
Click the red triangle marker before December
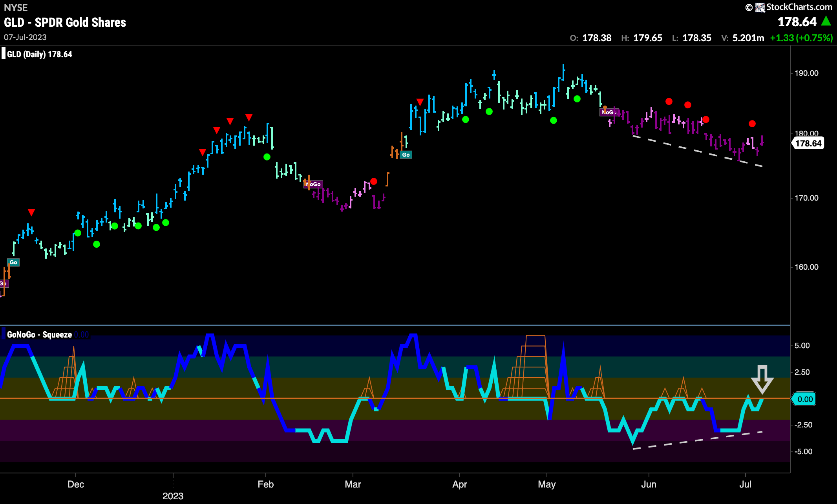[x=31, y=212]
